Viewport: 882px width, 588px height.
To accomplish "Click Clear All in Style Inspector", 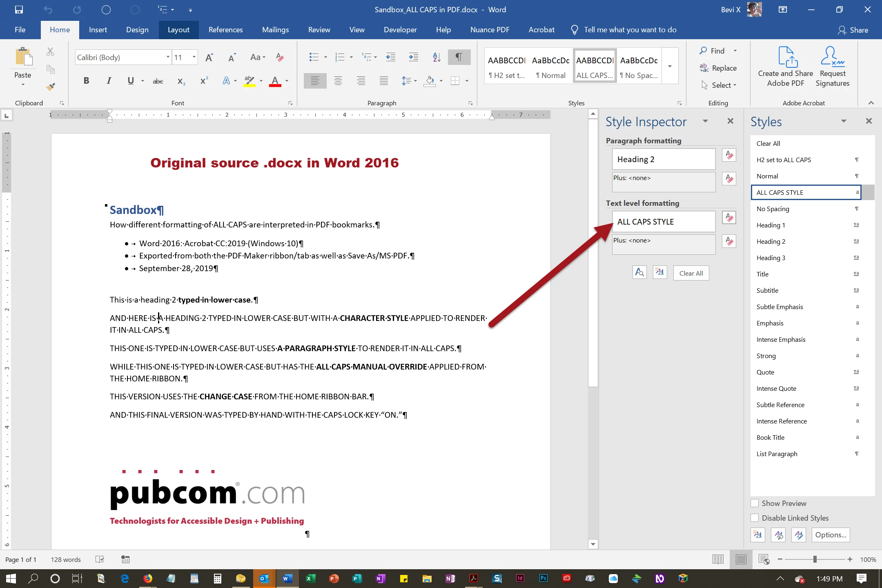I will pos(691,273).
